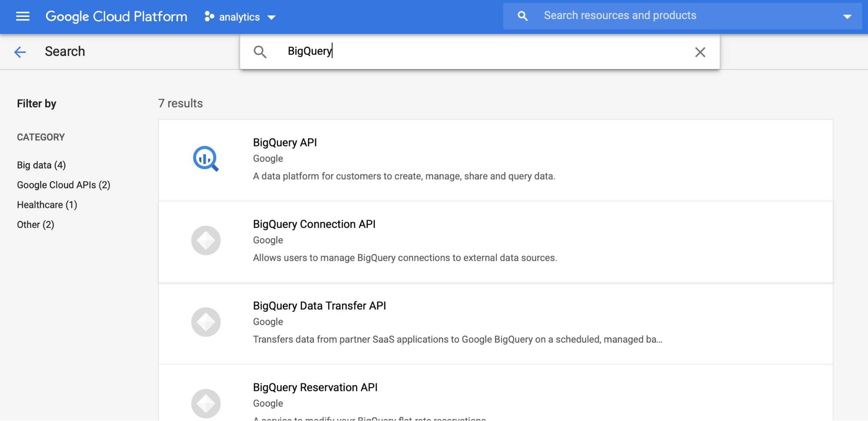Screen dimensions: 868x421
Task: Open the hamburger navigation menu
Action: (23, 16)
